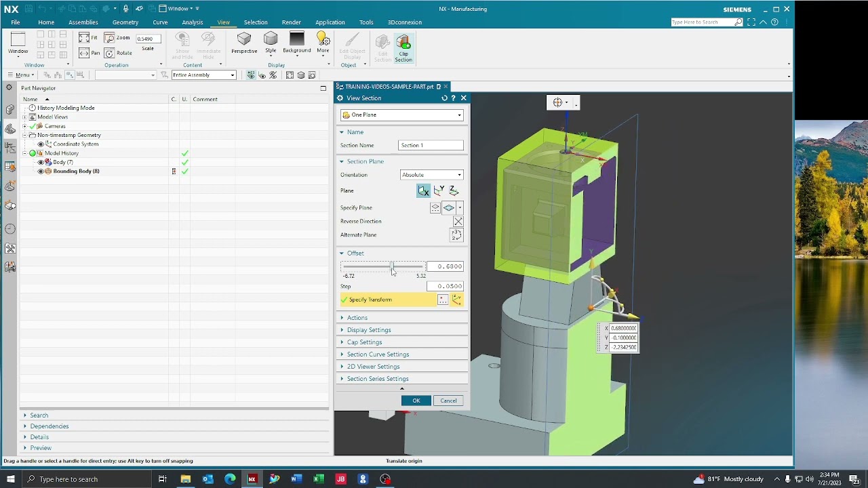Switch to the Render ribbon tab
Image resolution: width=868 pixels, height=488 pixels.
(291, 22)
